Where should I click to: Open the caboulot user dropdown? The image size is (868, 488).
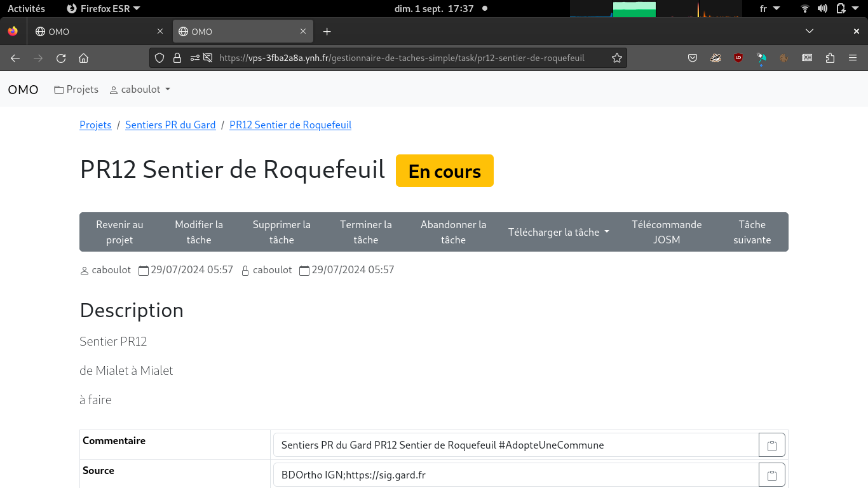pos(140,90)
